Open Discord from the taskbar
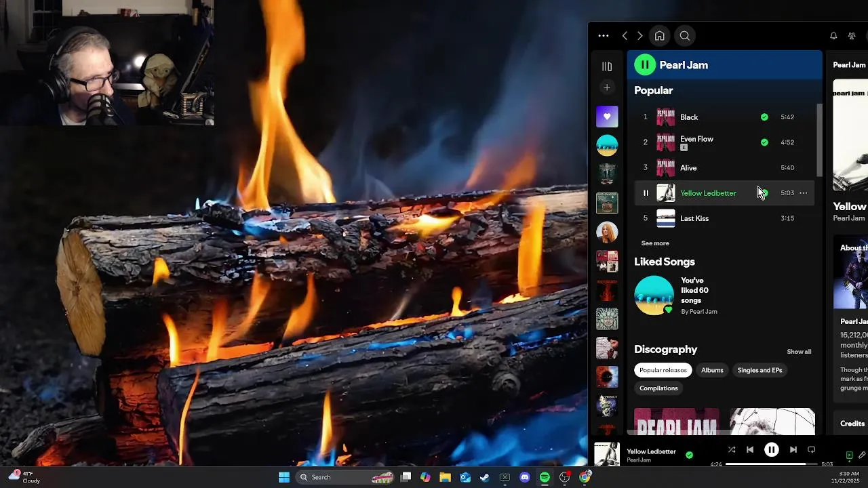The height and width of the screenshot is (488, 868). click(525, 477)
